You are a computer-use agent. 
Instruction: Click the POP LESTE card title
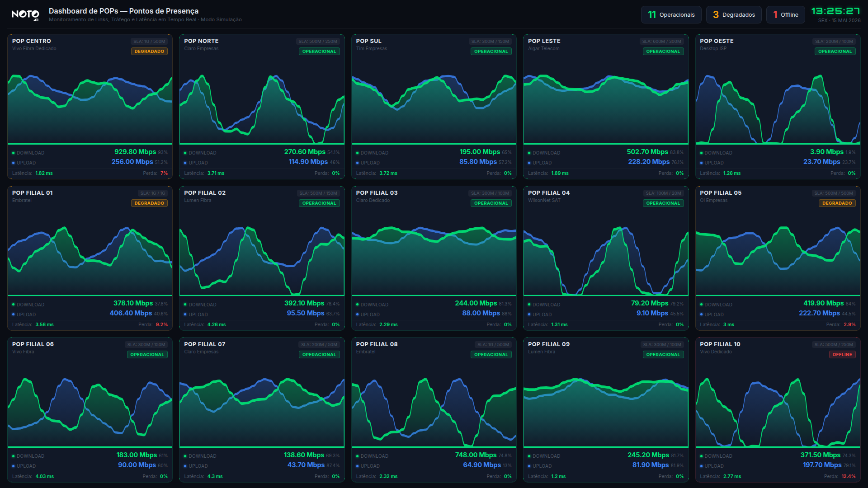544,41
